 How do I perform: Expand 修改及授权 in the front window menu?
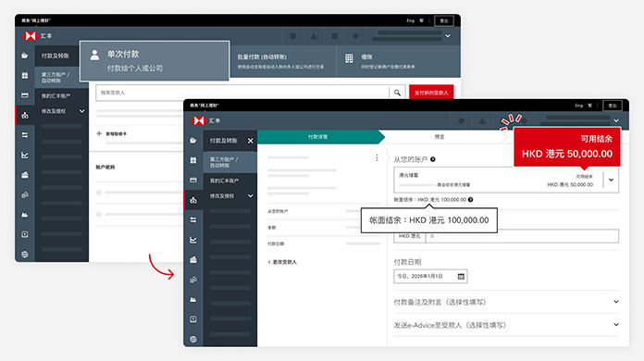[x=250, y=196]
